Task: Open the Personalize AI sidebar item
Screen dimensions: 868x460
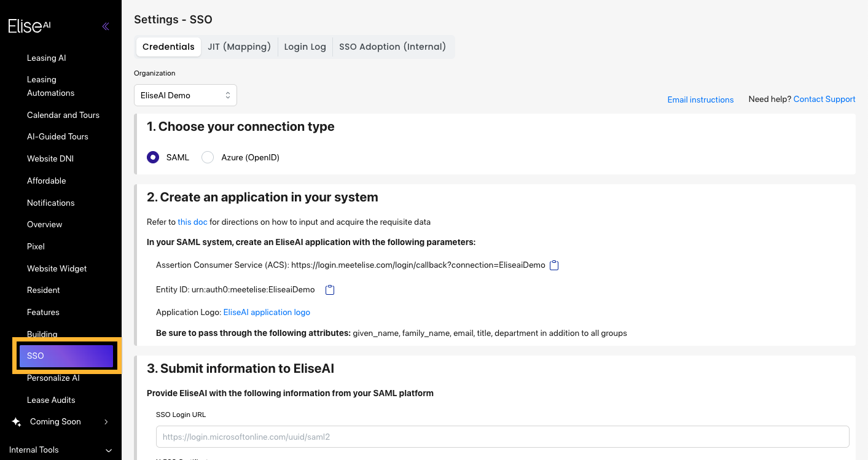Action: (x=53, y=378)
